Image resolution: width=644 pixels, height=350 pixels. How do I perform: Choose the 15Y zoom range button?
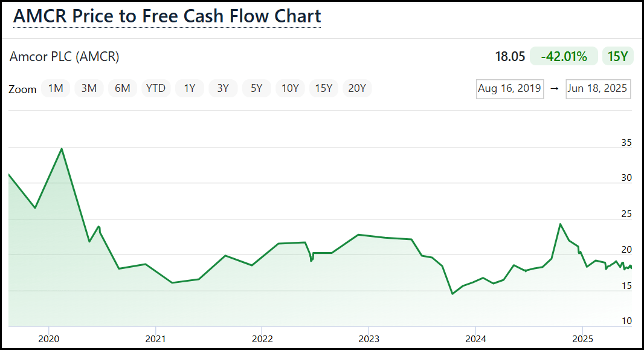[x=324, y=88]
